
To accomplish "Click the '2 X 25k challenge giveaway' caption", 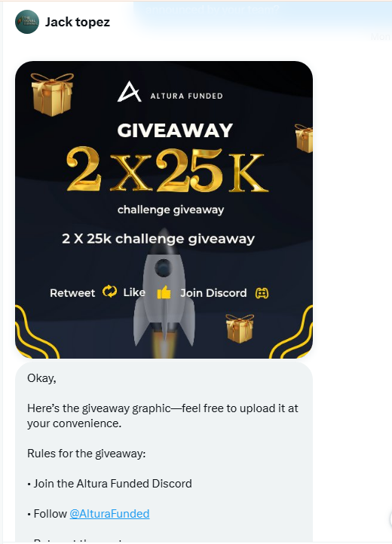I will (158, 239).
